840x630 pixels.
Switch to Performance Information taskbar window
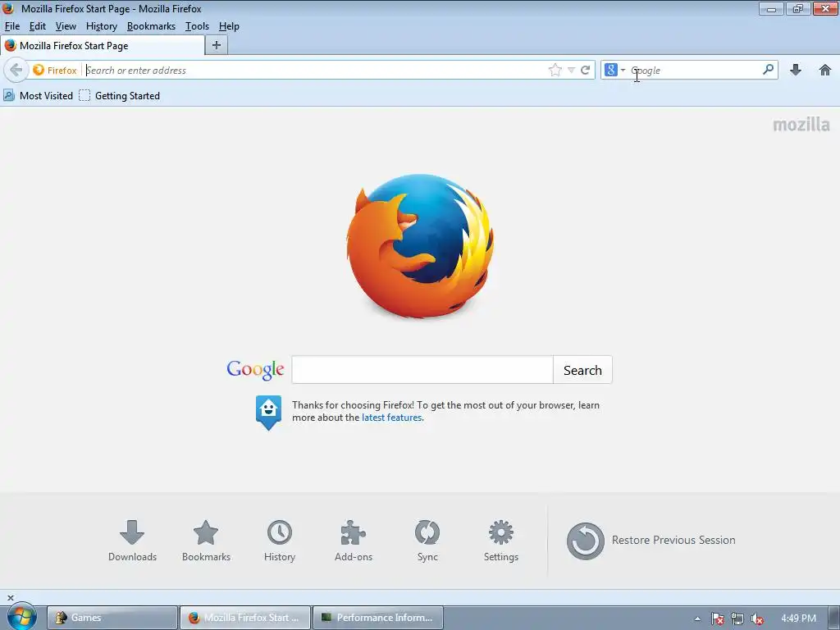click(x=377, y=618)
